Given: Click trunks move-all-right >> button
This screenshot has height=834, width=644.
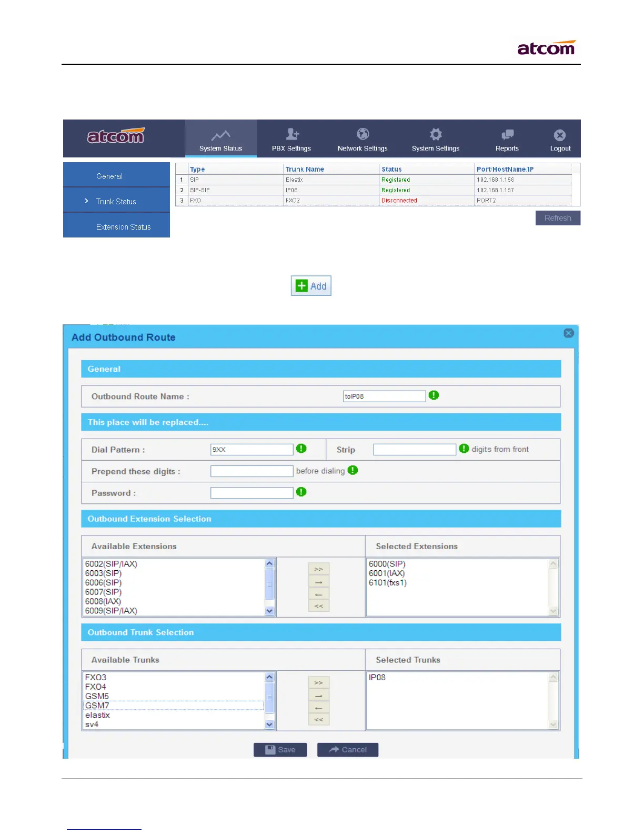Looking at the screenshot, I should 319,683.
